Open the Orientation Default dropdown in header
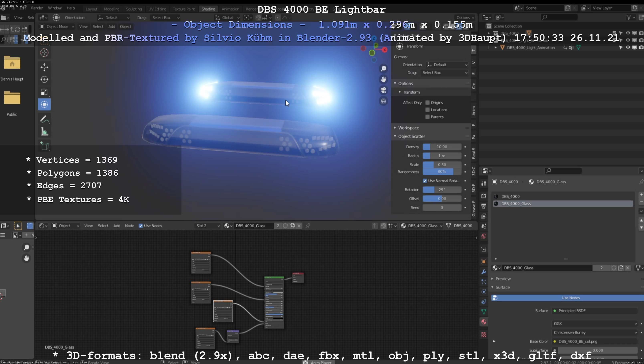644x364 pixels. click(x=114, y=17)
